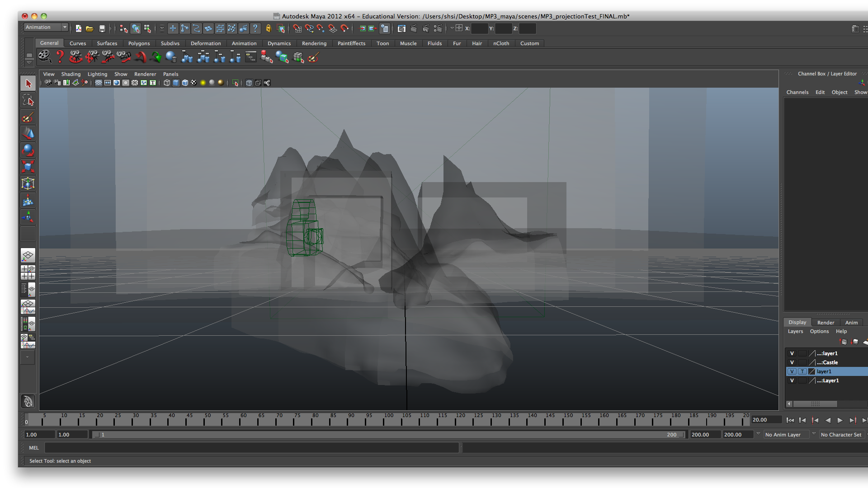Click the red question mark shelf icon
Viewport: 868px width, 488px height.
[60, 57]
